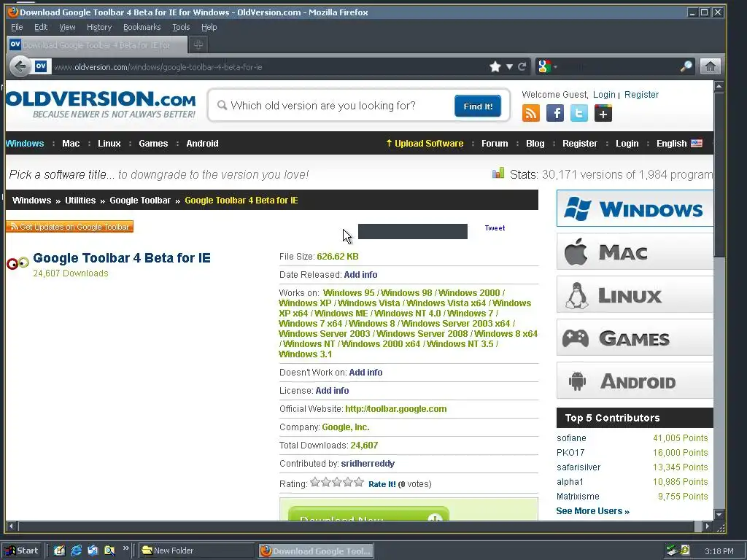
Task: Rate with the first star
Action: tap(315, 483)
